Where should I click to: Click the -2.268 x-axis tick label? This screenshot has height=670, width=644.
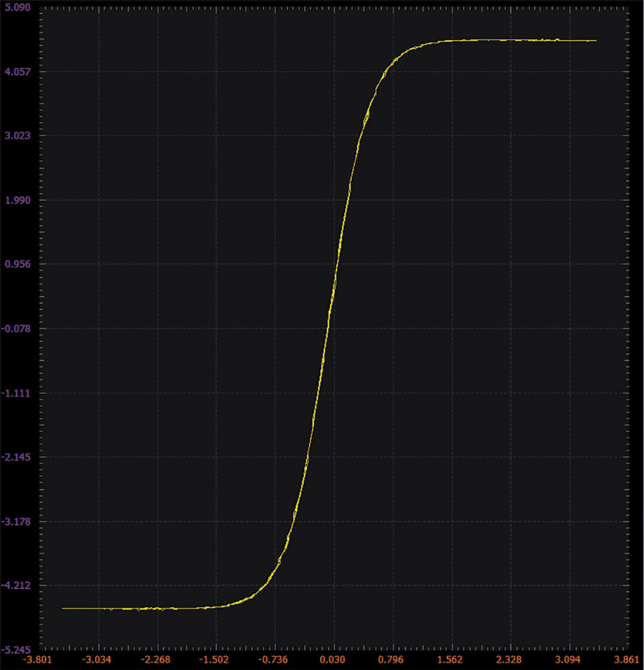pyautogui.click(x=155, y=660)
